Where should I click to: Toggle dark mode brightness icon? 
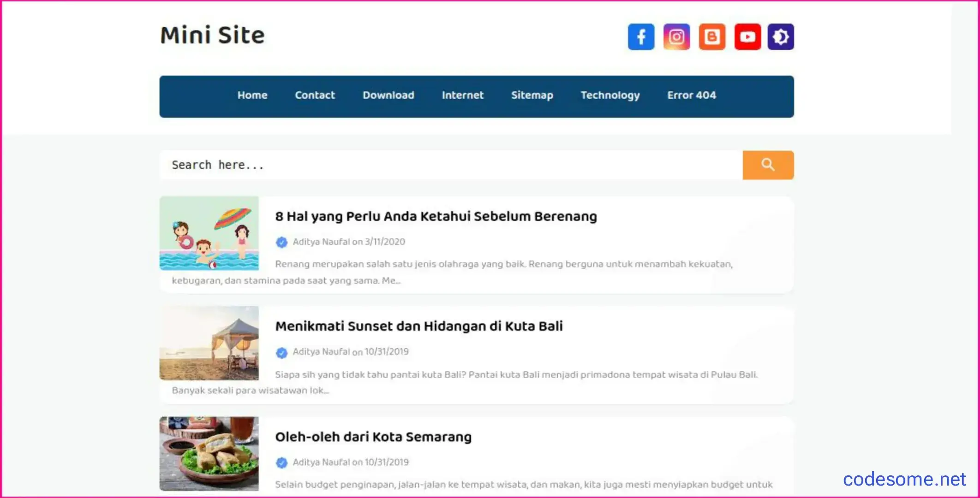[781, 36]
